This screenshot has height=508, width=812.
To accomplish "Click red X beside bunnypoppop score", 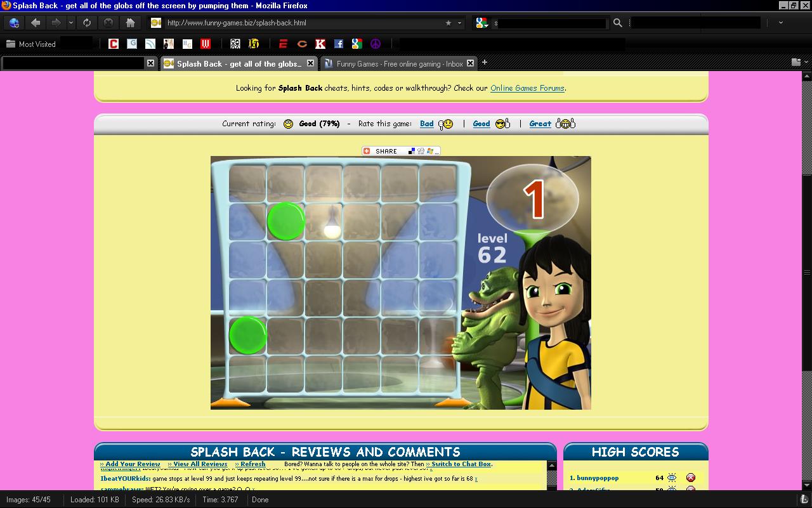I will 691,478.
